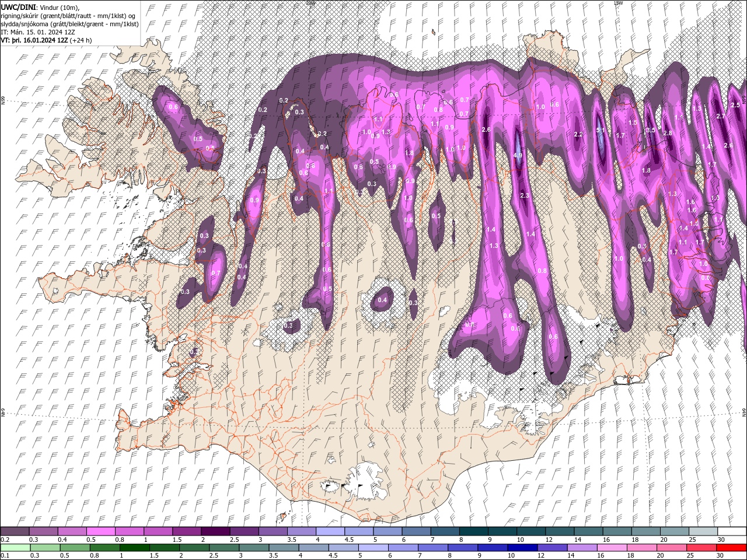Click the upper legend swatch starting at 1.5
Screen dimensions: 747x560
187,531
